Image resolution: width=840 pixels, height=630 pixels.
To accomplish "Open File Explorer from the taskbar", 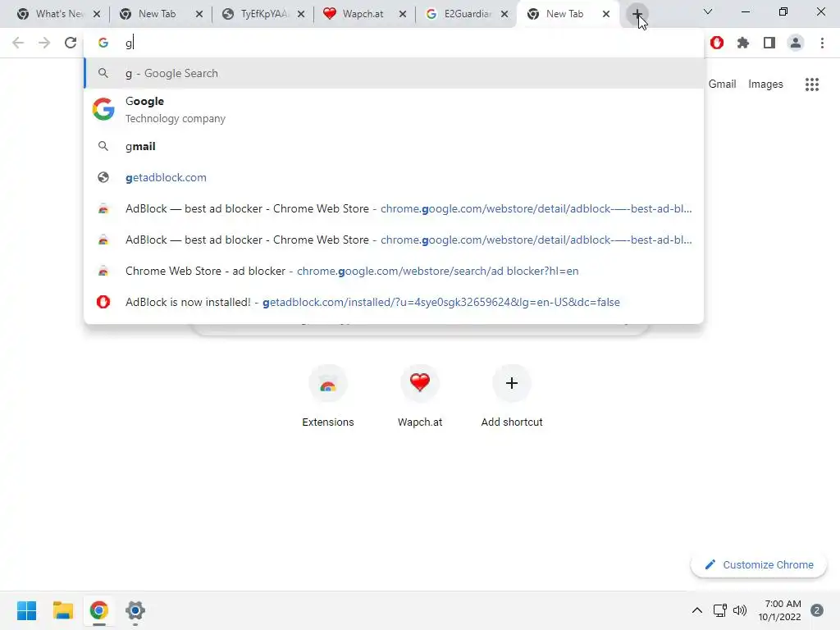I will pos(62,610).
